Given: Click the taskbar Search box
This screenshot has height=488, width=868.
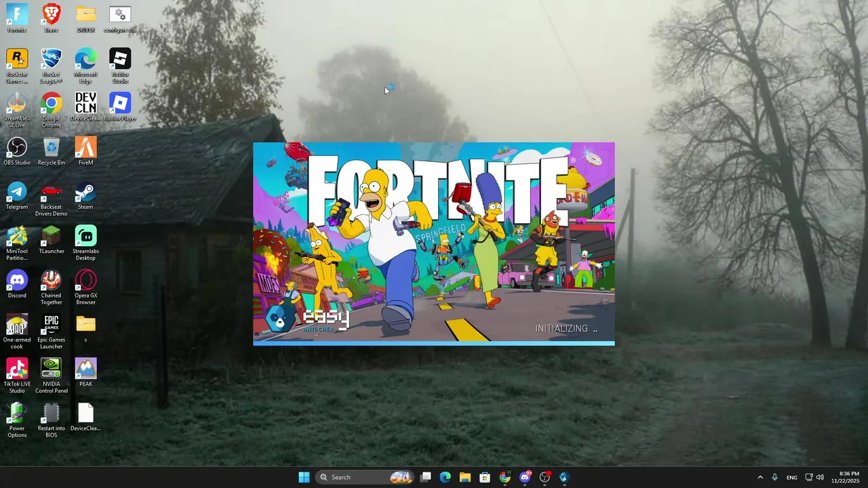Looking at the screenshot, I should click(366, 477).
